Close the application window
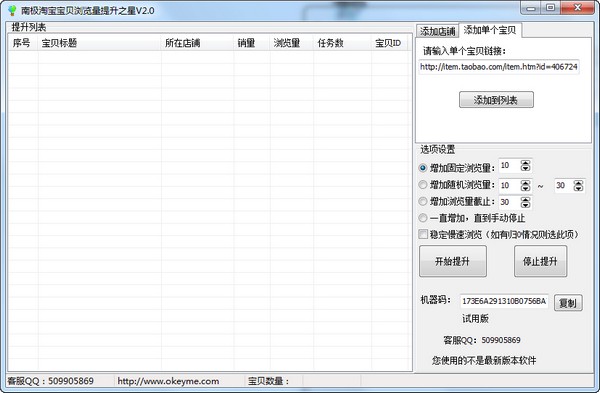This screenshot has width=600, height=393. point(578,8)
